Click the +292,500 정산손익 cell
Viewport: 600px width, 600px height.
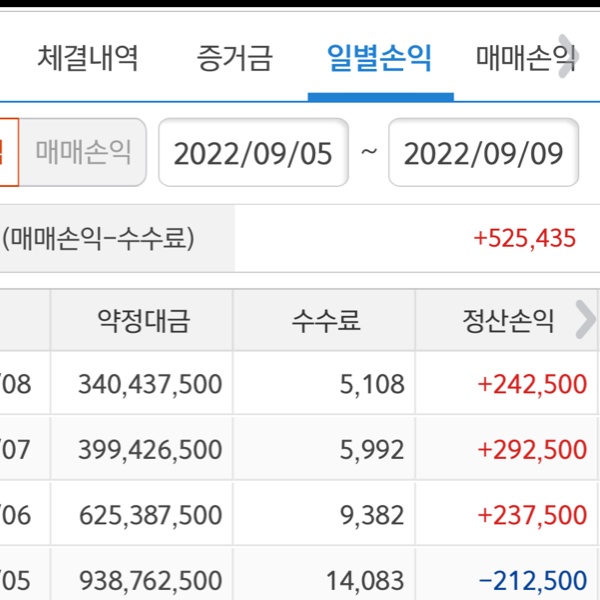pyautogui.click(x=532, y=450)
